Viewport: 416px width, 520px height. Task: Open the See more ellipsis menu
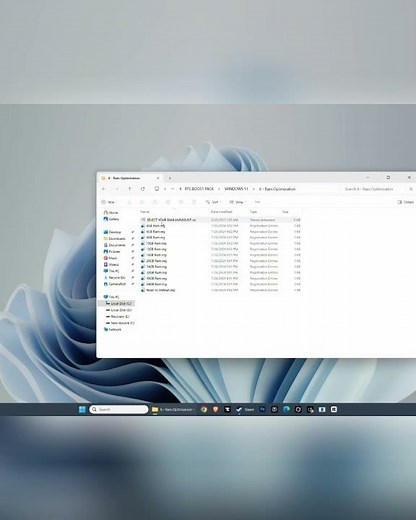257,202
